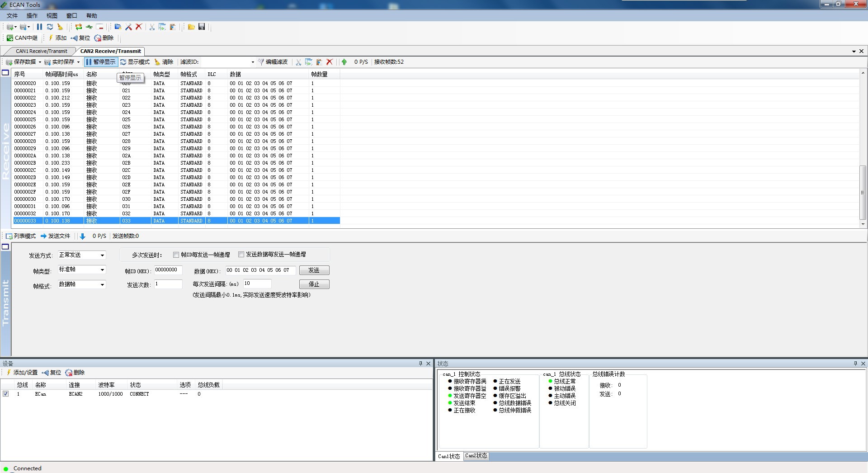Open tab list dropdown arrow at right

click(854, 52)
